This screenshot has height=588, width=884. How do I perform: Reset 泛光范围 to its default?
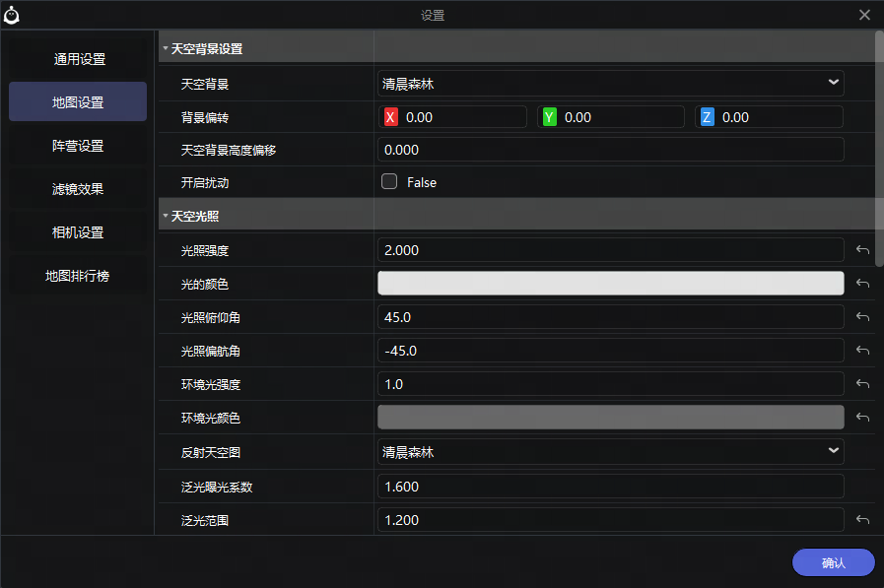click(x=862, y=520)
